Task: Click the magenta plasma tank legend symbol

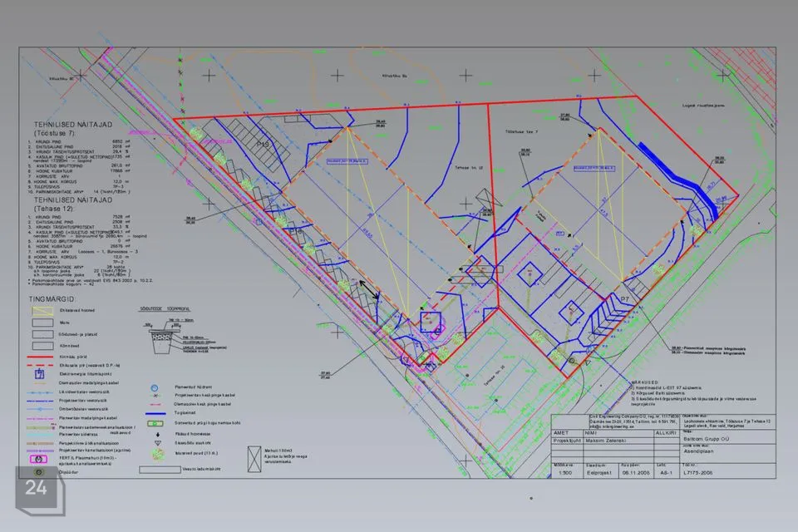Action: (39, 459)
